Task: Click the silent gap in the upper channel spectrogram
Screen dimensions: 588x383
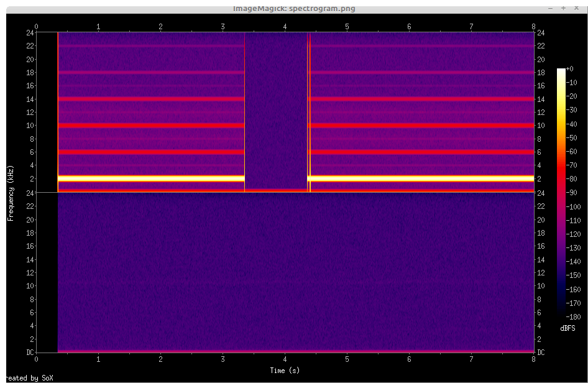Action: click(x=276, y=111)
